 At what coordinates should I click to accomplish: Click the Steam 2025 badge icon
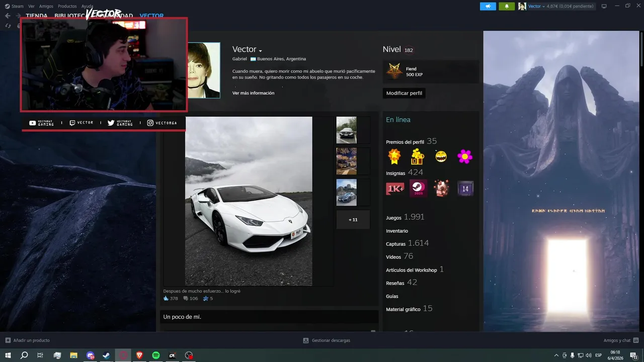click(x=418, y=189)
